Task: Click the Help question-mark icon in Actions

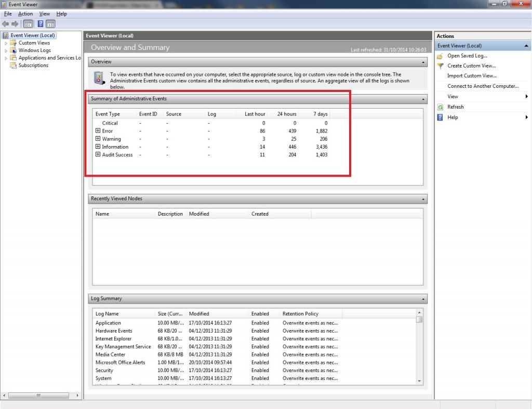Action: pos(440,117)
